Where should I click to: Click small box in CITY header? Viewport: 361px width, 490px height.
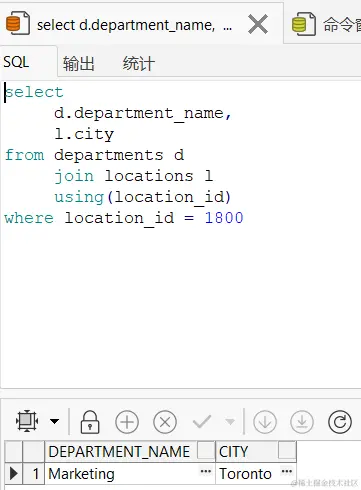tap(287, 450)
